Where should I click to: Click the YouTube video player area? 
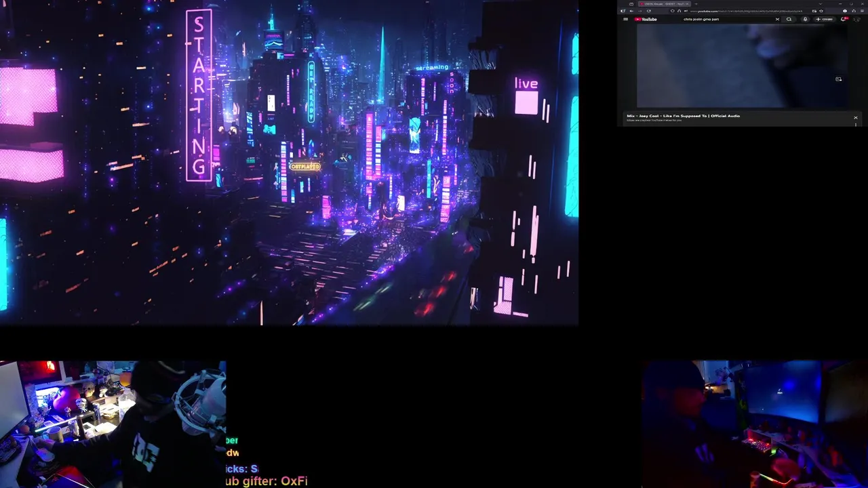click(x=742, y=66)
